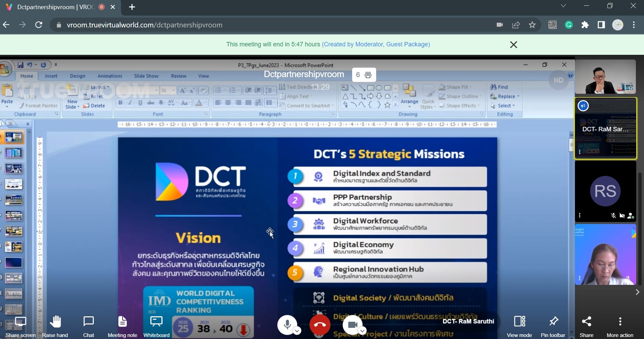
Task: Select the first slide thumbnail in panel
Action: click(14, 137)
